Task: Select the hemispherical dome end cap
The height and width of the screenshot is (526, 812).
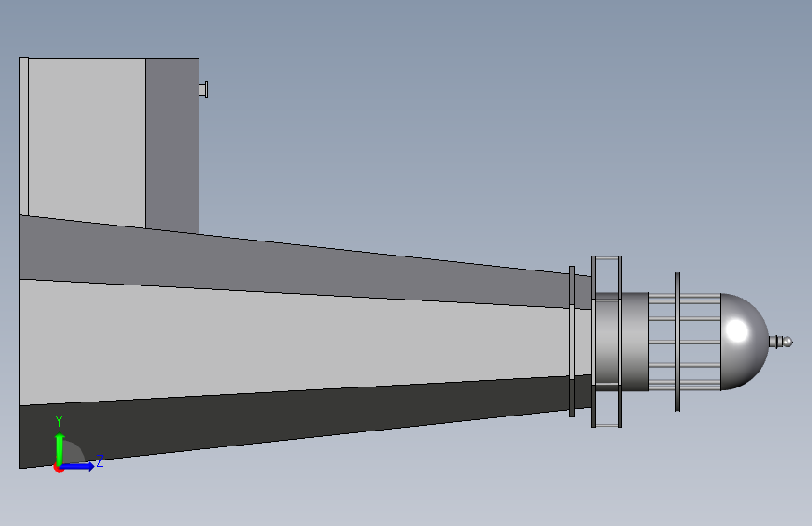Action: click(x=745, y=342)
